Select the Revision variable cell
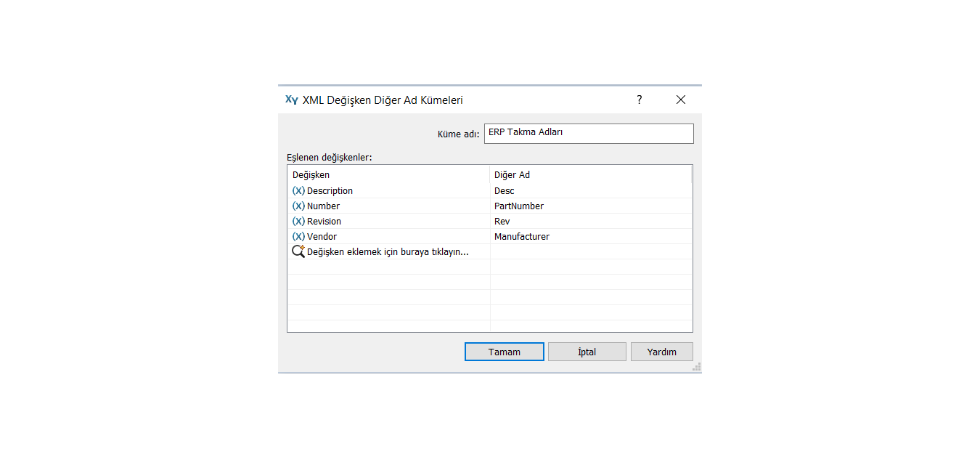980x457 pixels. coord(389,222)
